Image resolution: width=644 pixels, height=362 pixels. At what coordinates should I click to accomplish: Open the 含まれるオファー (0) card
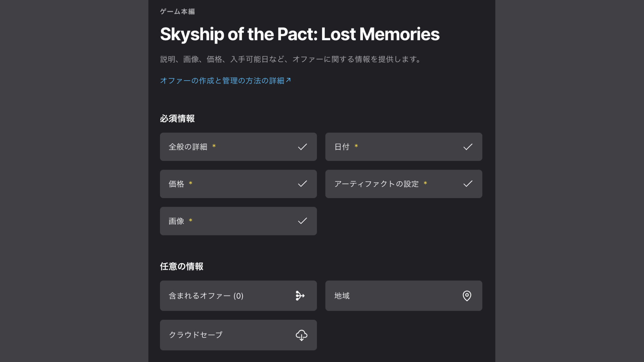pyautogui.click(x=206, y=296)
